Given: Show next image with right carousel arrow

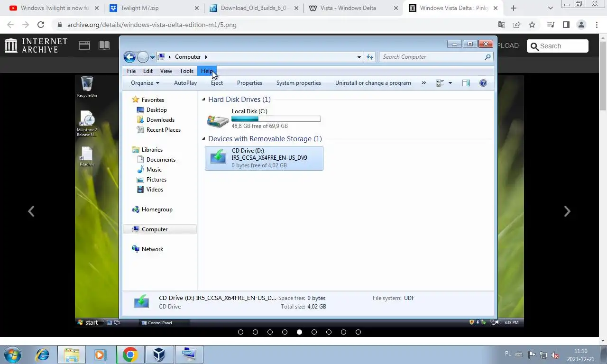Looking at the screenshot, I should point(567,211).
